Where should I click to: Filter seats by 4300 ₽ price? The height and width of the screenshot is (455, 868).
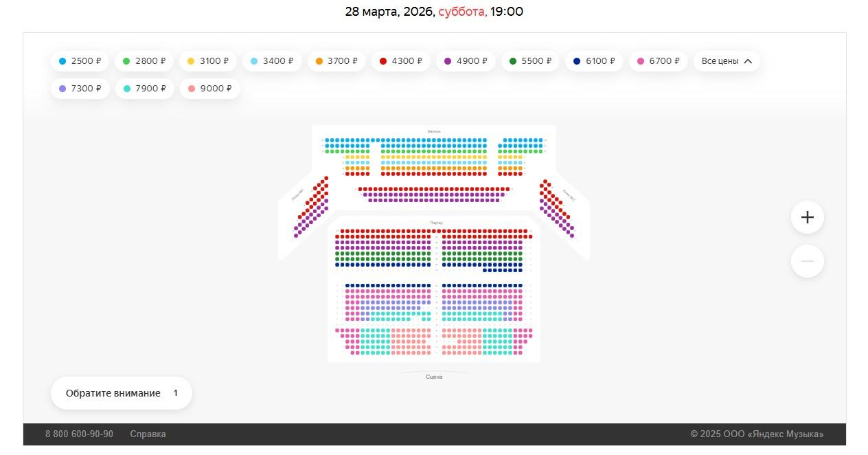pos(401,61)
